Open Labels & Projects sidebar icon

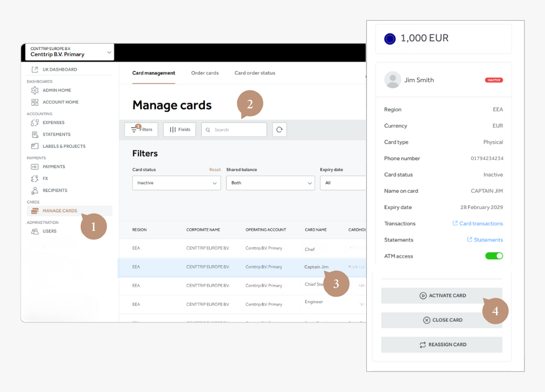(x=35, y=146)
